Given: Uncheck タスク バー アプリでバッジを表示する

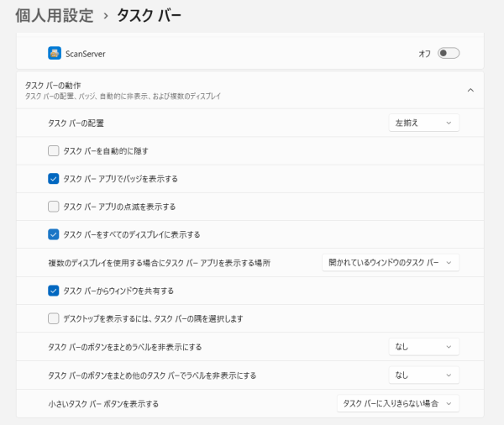Looking at the screenshot, I should pos(54,179).
